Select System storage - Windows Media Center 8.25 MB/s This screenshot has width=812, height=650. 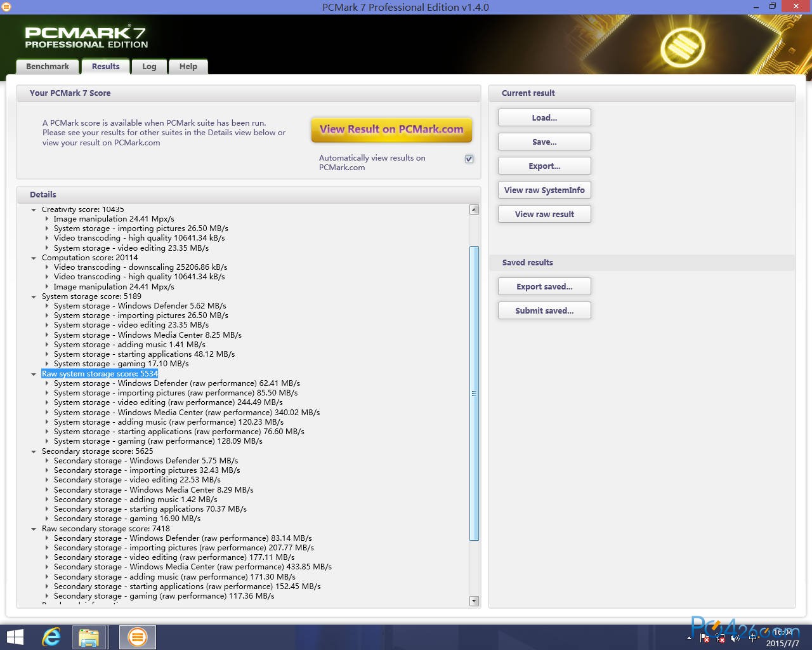tap(147, 335)
